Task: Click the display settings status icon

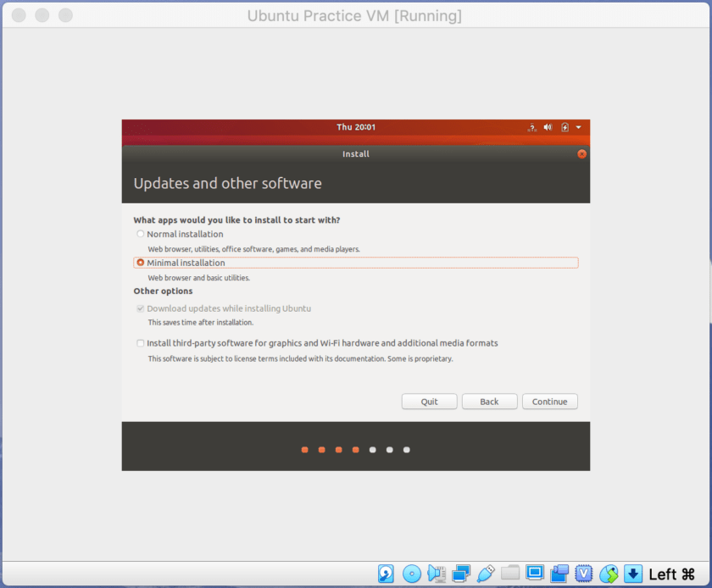Action: (535, 573)
